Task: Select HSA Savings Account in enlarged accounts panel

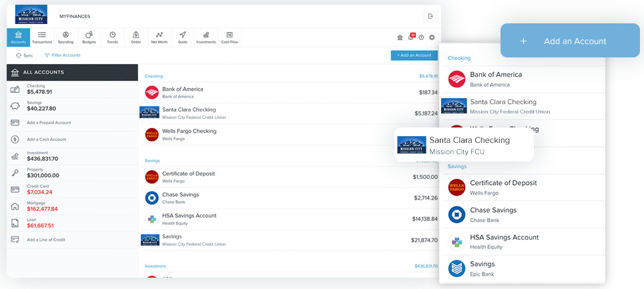Action: [523, 242]
